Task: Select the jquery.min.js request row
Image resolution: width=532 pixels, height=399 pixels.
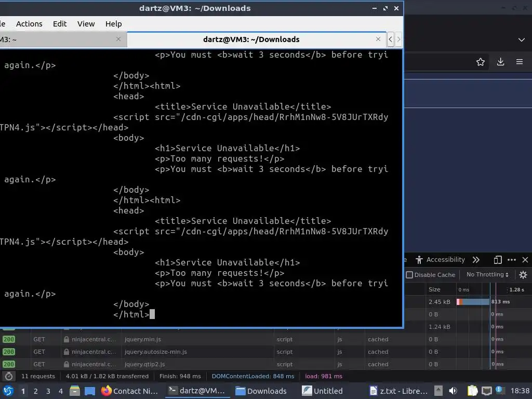Action: (266, 339)
